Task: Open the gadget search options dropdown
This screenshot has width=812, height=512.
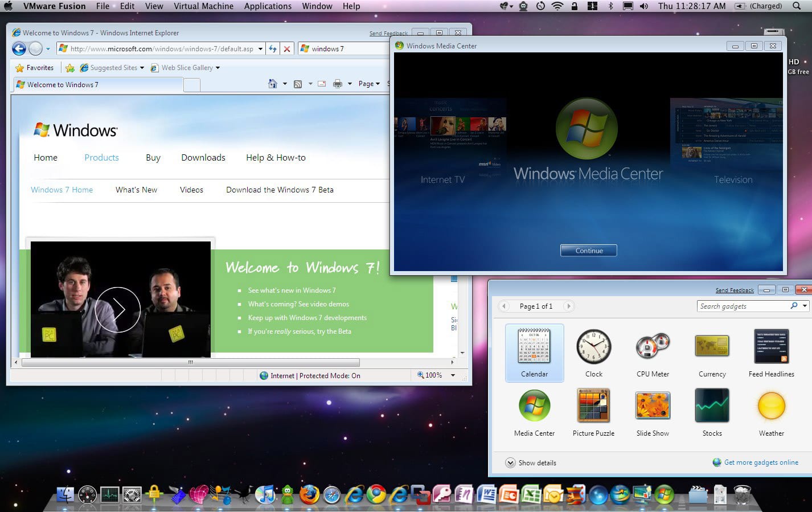Action: click(x=805, y=306)
